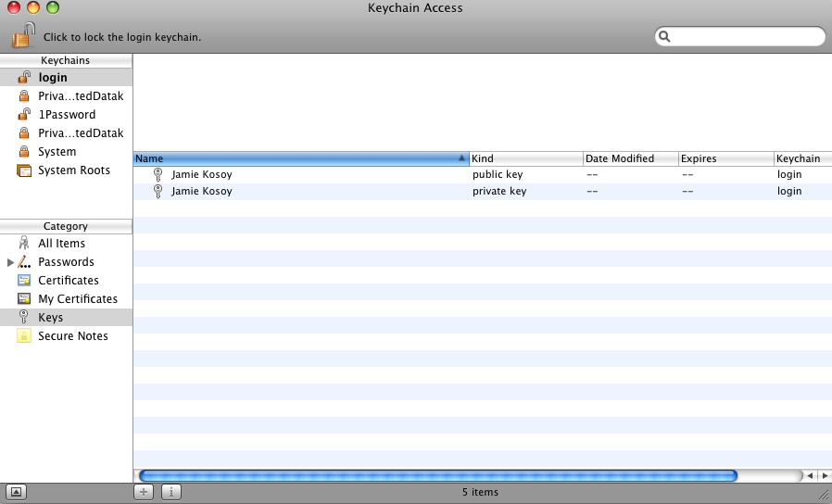Open the System Roots keychain
Screen dimensions: 832x504
pos(73,170)
